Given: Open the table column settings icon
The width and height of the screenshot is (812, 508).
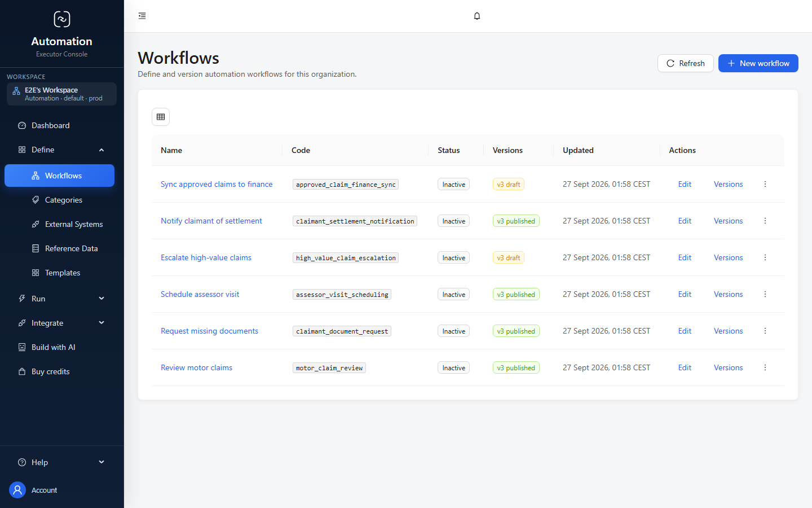Looking at the screenshot, I should 161,117.
